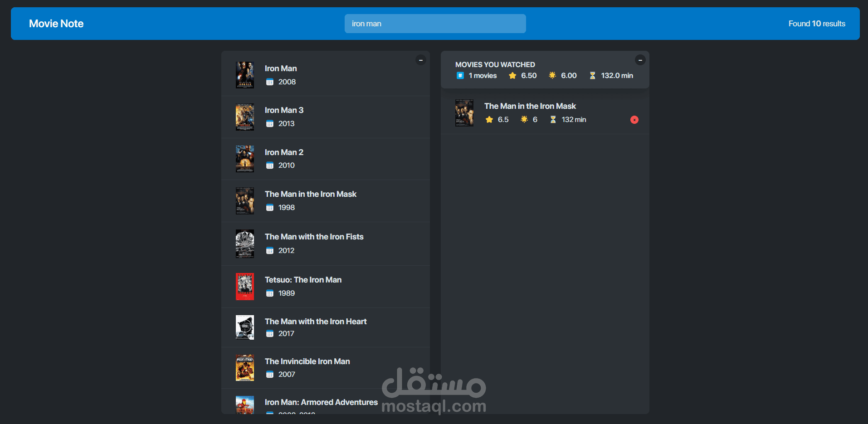
Task: Click the star icon beside 6.5 rating
Action: coord(489,120)
